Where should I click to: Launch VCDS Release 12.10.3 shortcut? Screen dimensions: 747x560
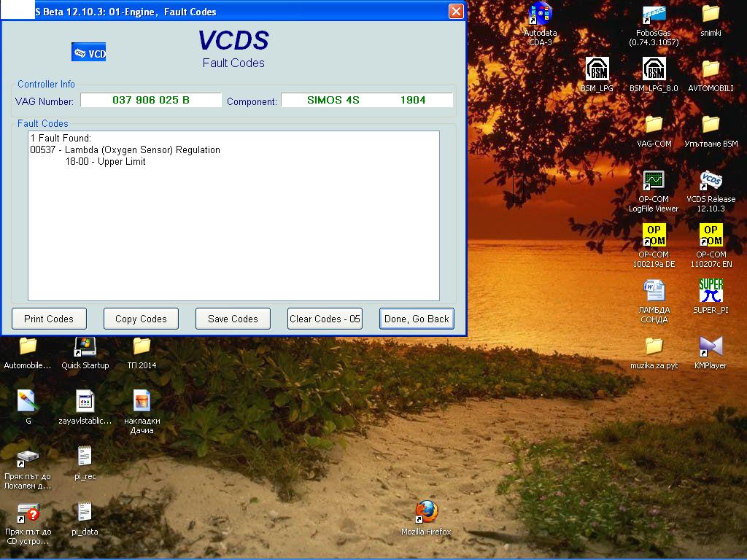[x=711, y=180]
